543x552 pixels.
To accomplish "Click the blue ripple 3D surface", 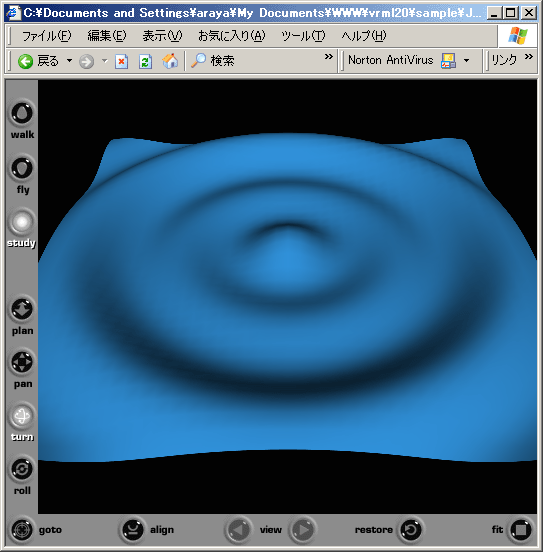I will (x=287, y=299).
